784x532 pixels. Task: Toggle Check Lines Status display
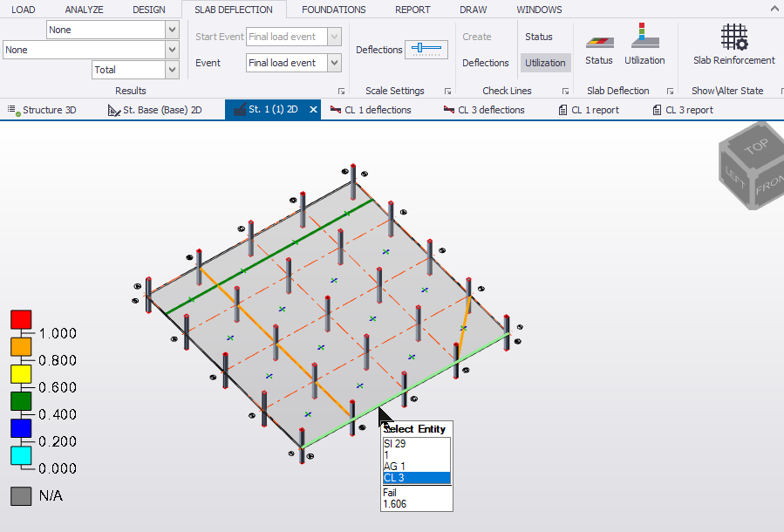click(539, 37)
